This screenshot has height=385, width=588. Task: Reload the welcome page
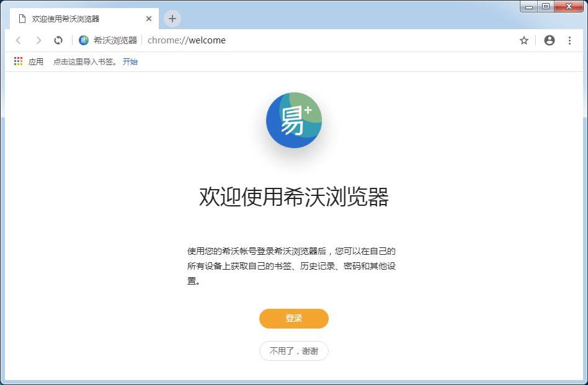tap(58, 40)
